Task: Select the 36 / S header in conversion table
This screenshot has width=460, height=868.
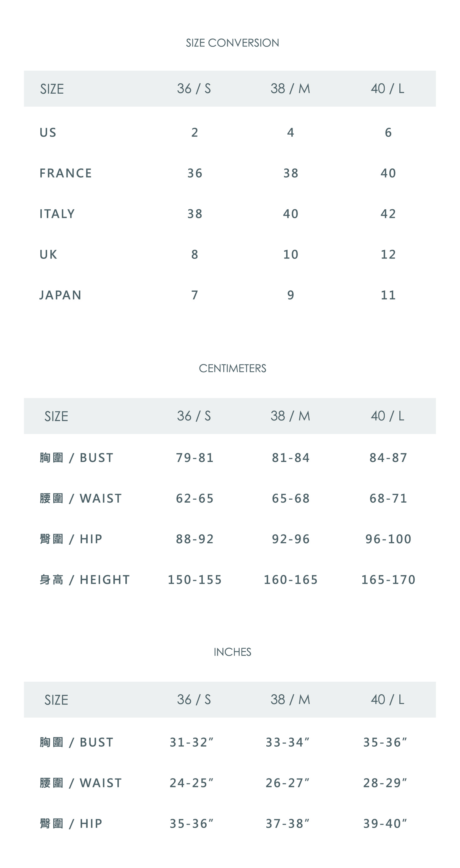Action: click(194, 89)
